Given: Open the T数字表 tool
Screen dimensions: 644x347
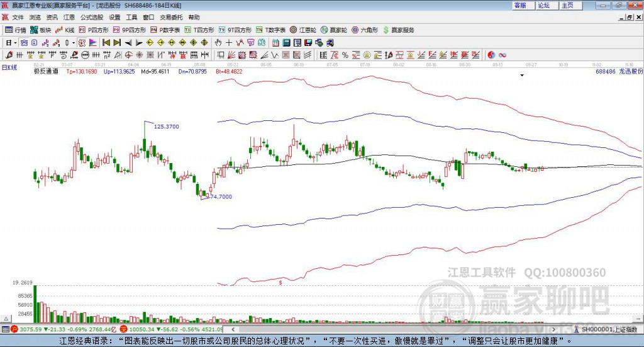Looking at the screenshot, I should point(270,30).
